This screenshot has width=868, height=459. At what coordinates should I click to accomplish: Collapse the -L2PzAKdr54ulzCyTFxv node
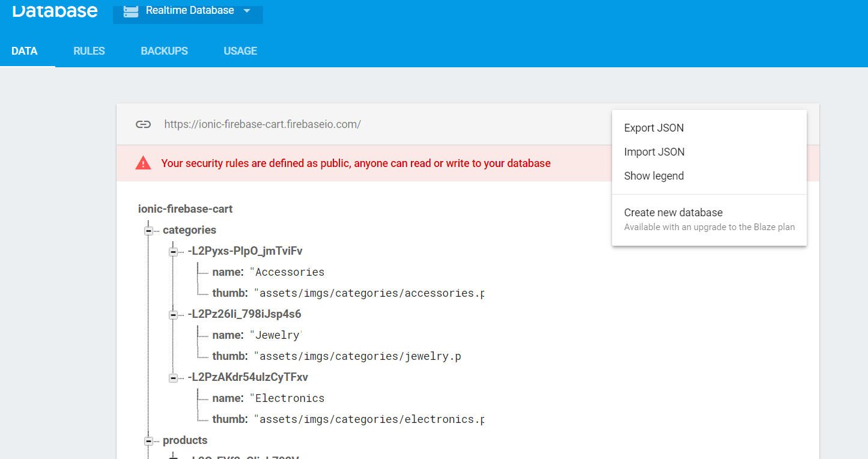click(x=173, y=377)
